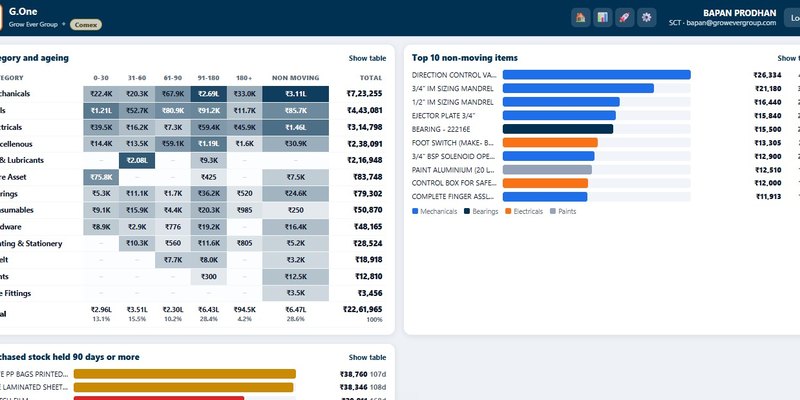Click the ₹7,23,255 row total
Screen dimensions: 800x400
[364, 94]
